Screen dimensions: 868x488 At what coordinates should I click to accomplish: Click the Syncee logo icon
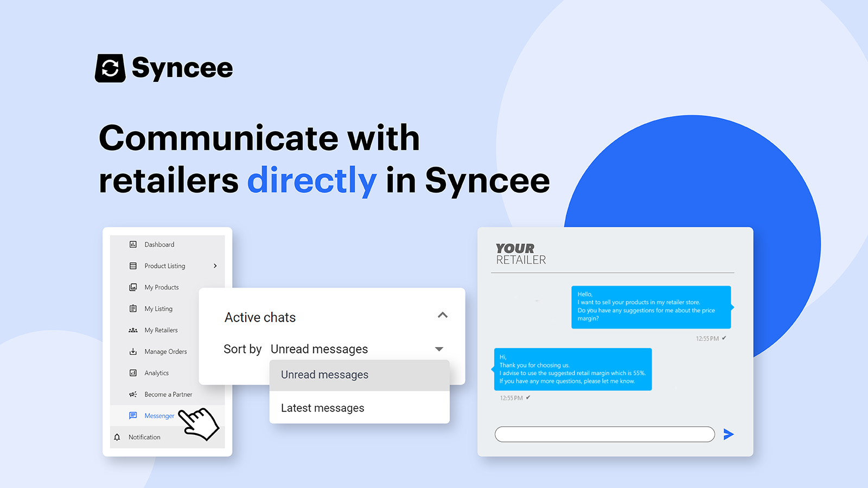point(110,68)
